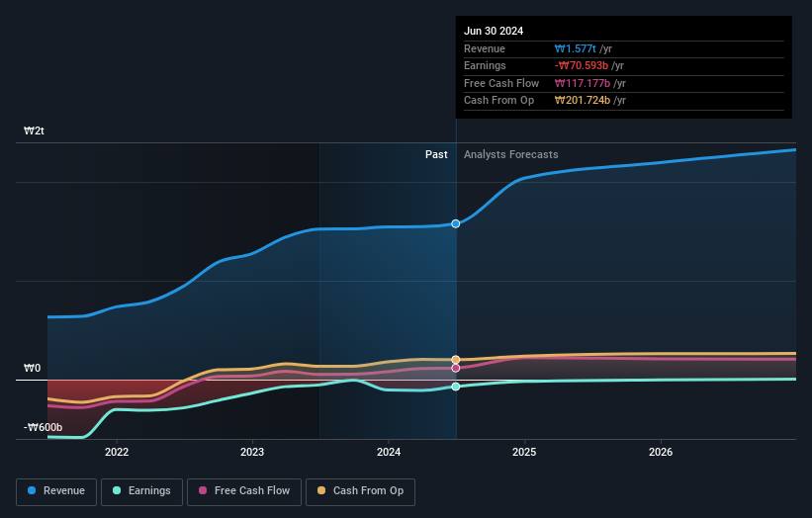Click the Revenue row label in tooltip
The image size is (812, 518).
(485, 48)
